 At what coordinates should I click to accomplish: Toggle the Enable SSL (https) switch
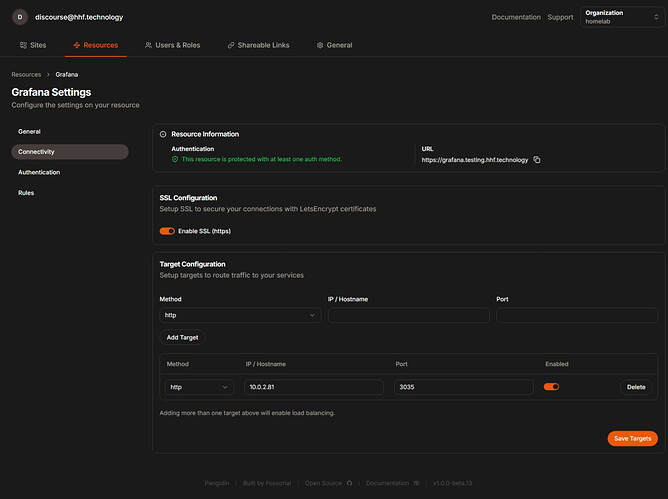[x=167, y=231]
